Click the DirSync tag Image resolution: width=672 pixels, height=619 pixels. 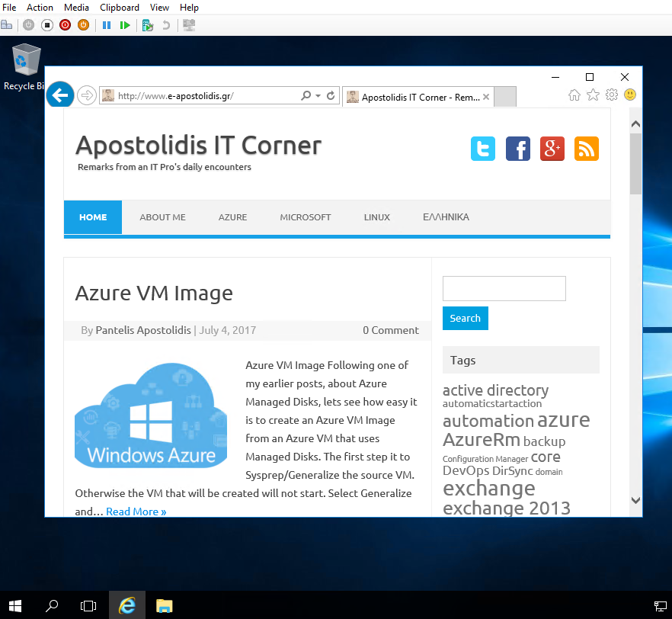point(513,471)
